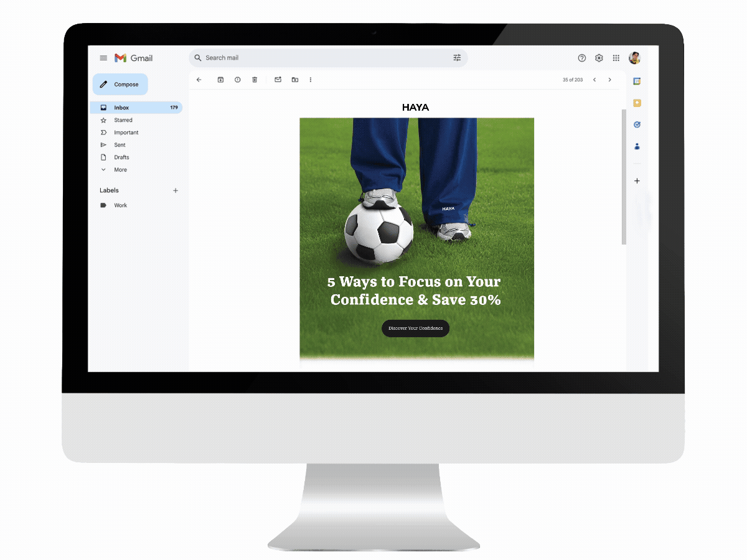
Task: Open Google Calendar side panel
Action: pyautogui.click(x=637, y=81)
